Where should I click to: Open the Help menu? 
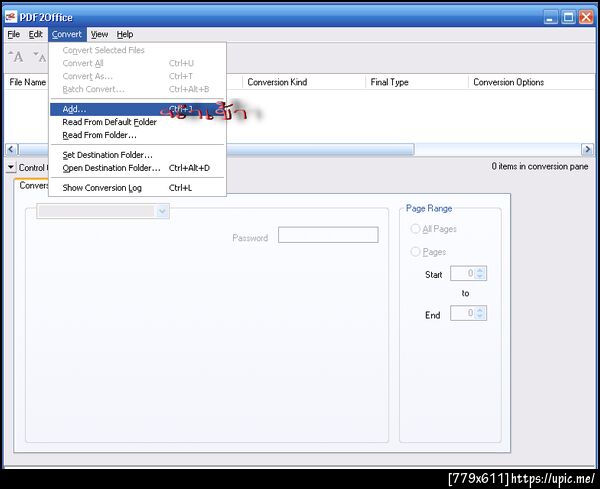point(125,34)
